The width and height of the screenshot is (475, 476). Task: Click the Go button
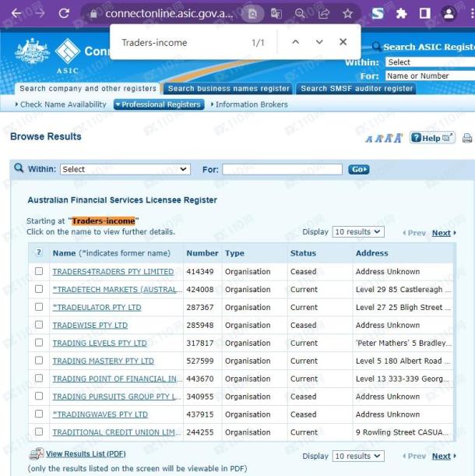[x=359, y=169]
